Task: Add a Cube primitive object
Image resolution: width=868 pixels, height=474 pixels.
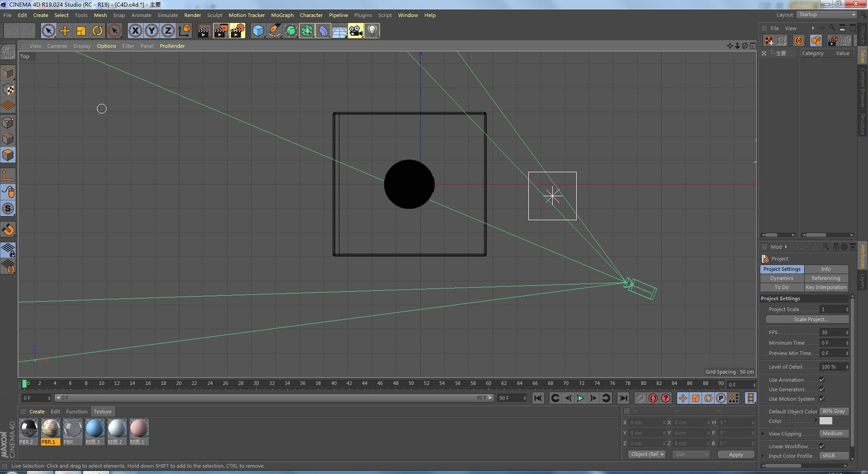Action: [x=258, y=31]
